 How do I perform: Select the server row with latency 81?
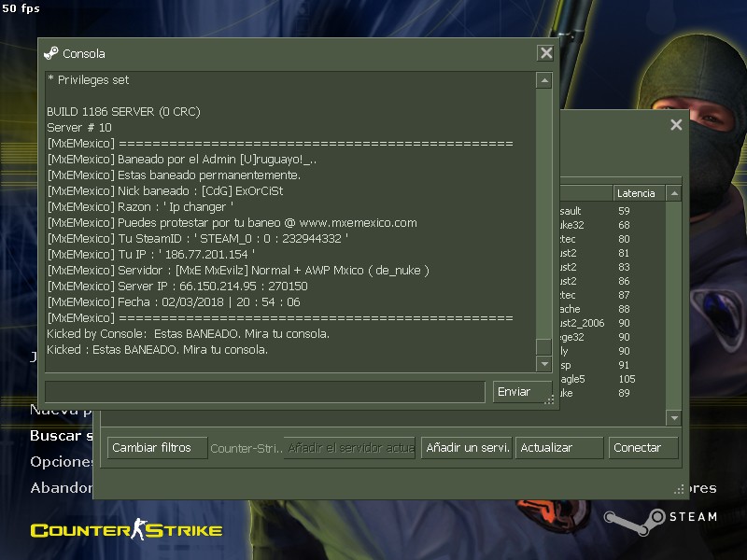point(613,253)
